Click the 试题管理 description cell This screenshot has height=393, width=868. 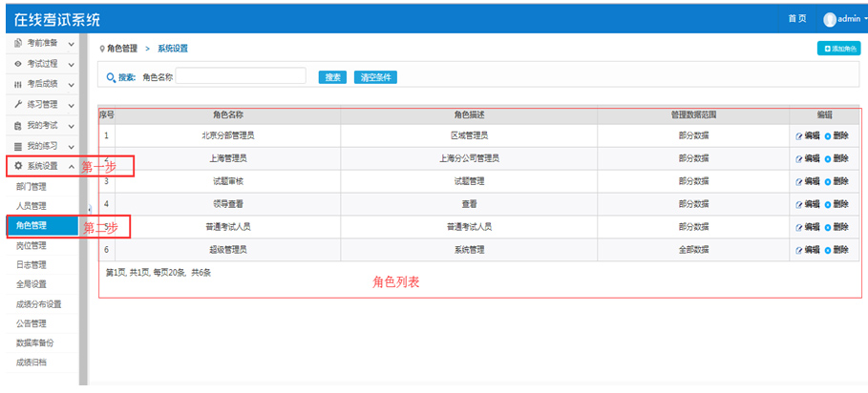[470, 181]
